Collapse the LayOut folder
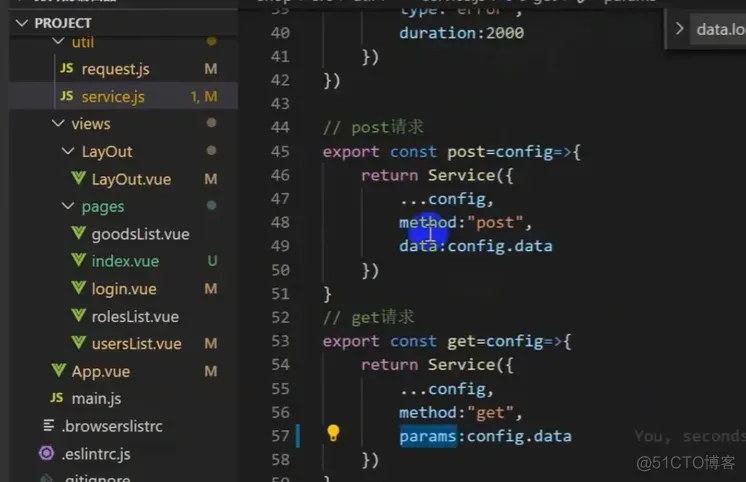Screen dimensions: 746x482 coord(68,151)
